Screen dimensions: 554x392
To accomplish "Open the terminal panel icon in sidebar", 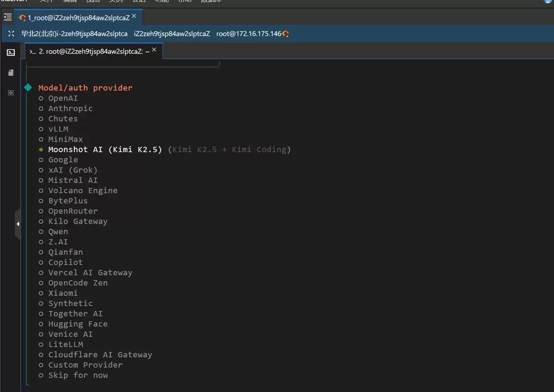I will pos(11,53).
